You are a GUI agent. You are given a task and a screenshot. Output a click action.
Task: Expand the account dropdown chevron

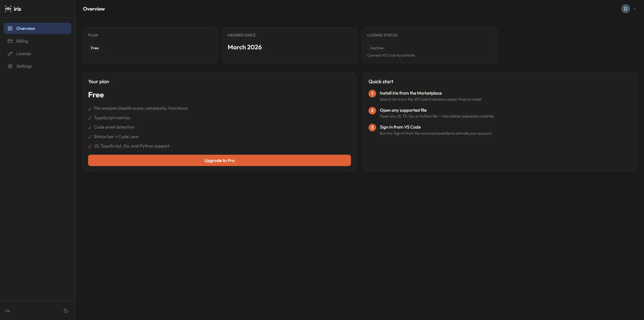(635, 9)
